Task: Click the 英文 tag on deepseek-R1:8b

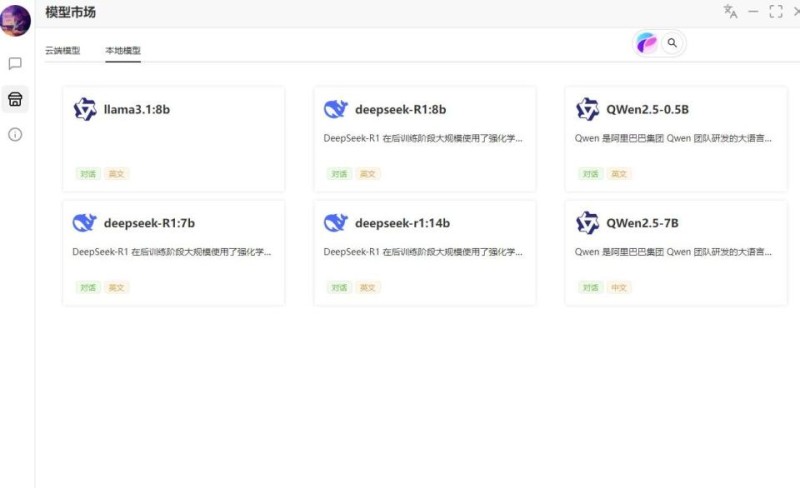Action: (x=368, y=174)
